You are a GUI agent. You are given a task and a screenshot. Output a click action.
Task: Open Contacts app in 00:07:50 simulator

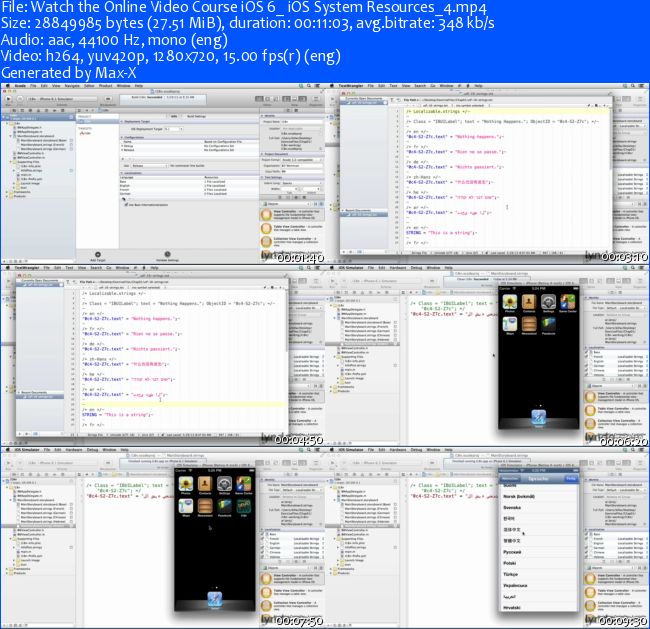pyautogui.click(x=205, y=484)
